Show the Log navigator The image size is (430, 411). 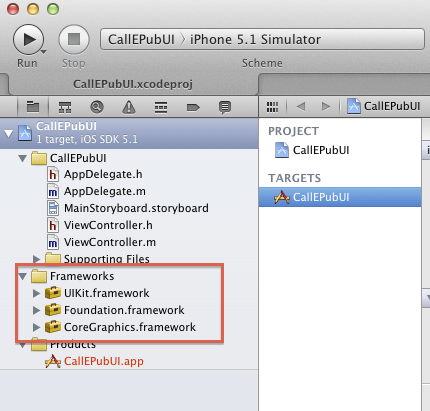click(x=225, y=108)
